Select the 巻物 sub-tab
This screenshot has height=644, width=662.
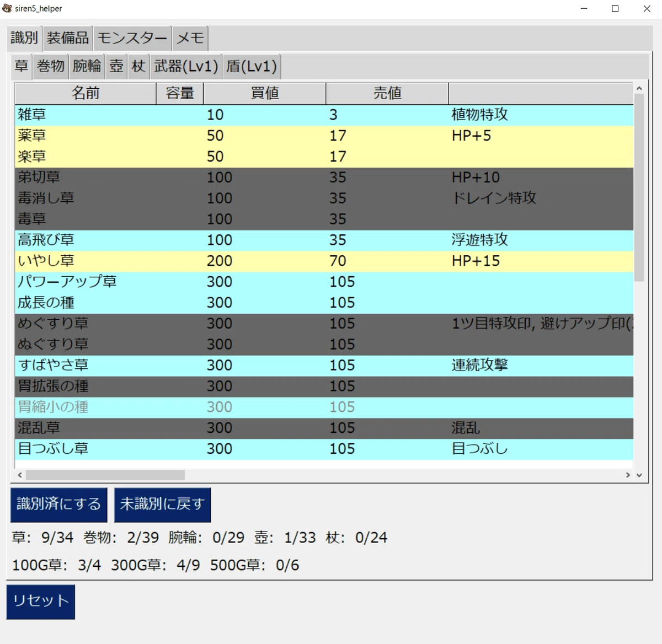(x=51, y=67)
